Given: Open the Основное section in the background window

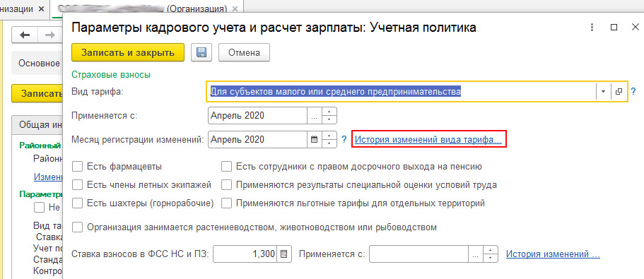Looking at the screenshot, I should (x=39, y=64).
